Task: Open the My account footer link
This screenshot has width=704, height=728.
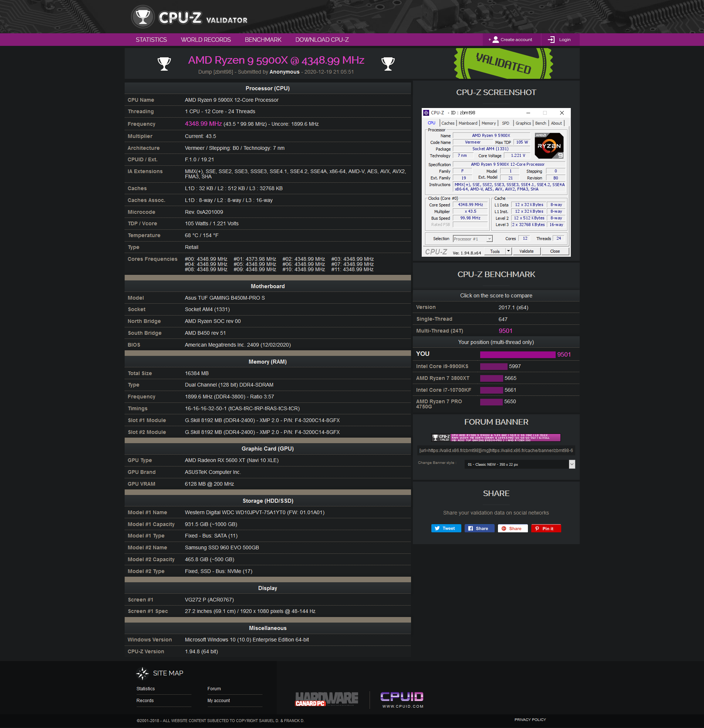Action: coord(218,701)
